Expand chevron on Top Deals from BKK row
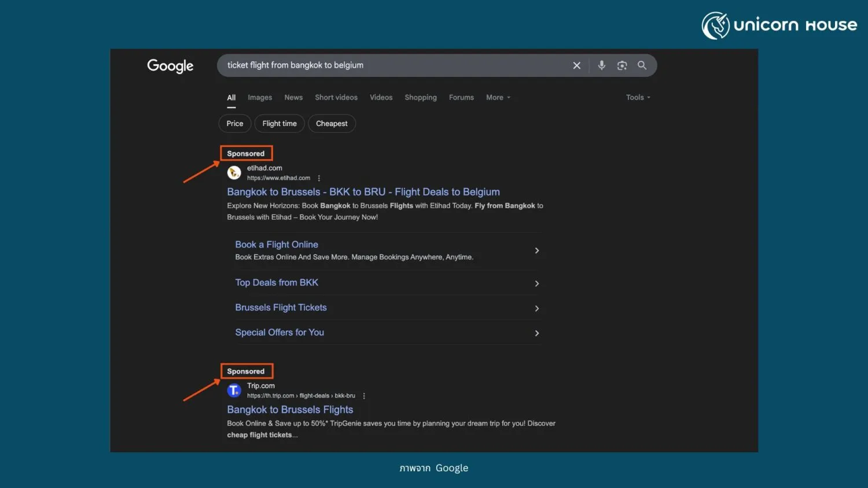 pyautogui.click(x=537, y=283)
